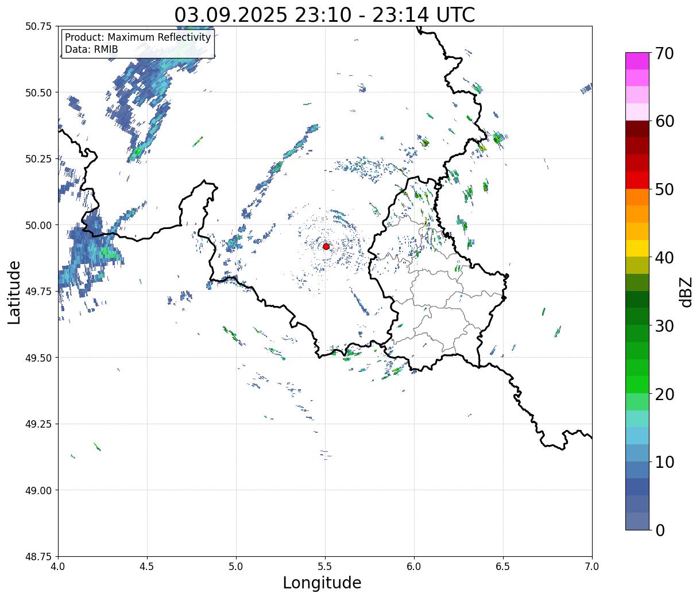Viewport: 700px width, 597px height.
Task: Click the colorbar tick label 30
Action: 665,326
